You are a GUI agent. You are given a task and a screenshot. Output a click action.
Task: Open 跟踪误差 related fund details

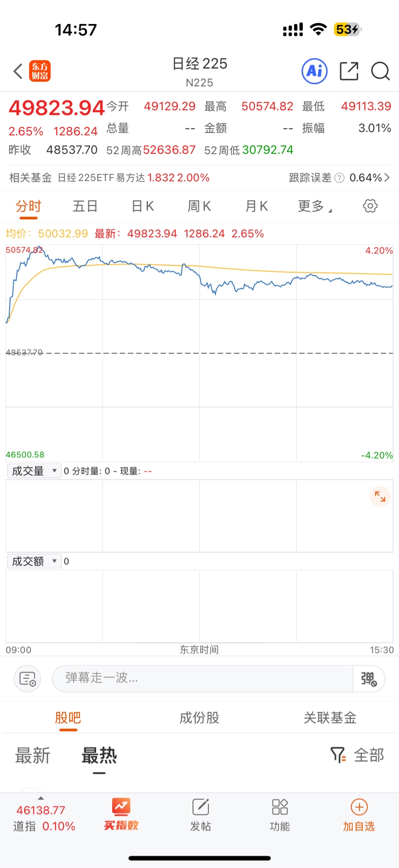click(x=339, y=178)
